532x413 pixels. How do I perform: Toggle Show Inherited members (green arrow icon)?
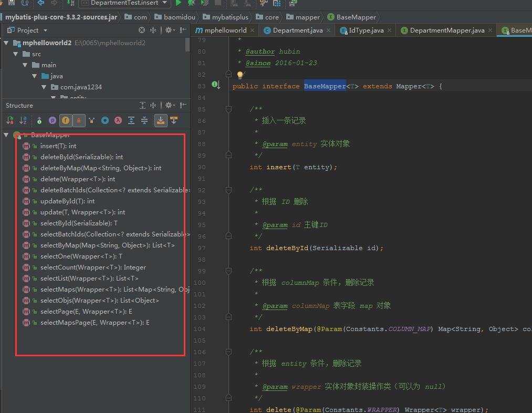tap(39, 120)
